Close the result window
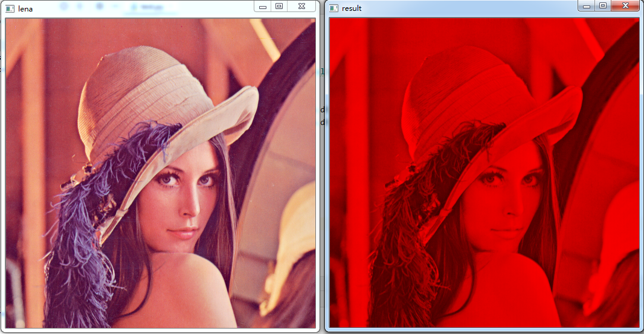The width and height of the screenshot is (644, 334). [x=625, y=6]
